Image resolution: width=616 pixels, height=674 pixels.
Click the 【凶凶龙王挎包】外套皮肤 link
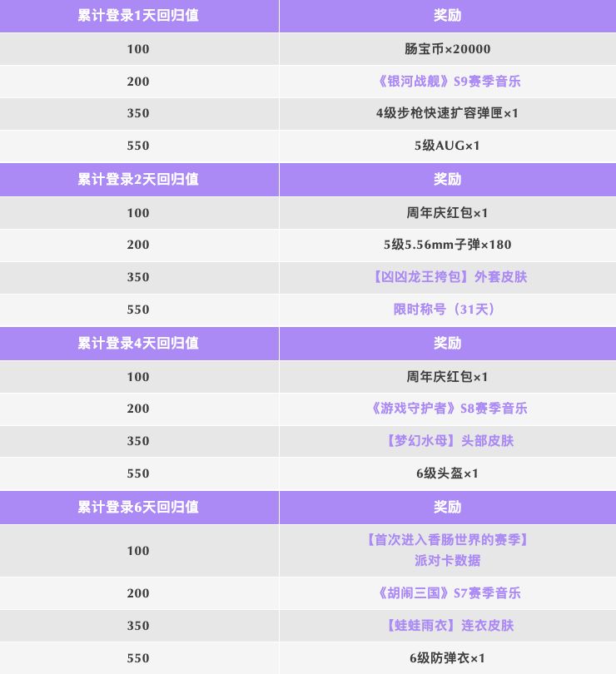coord(447,277)
